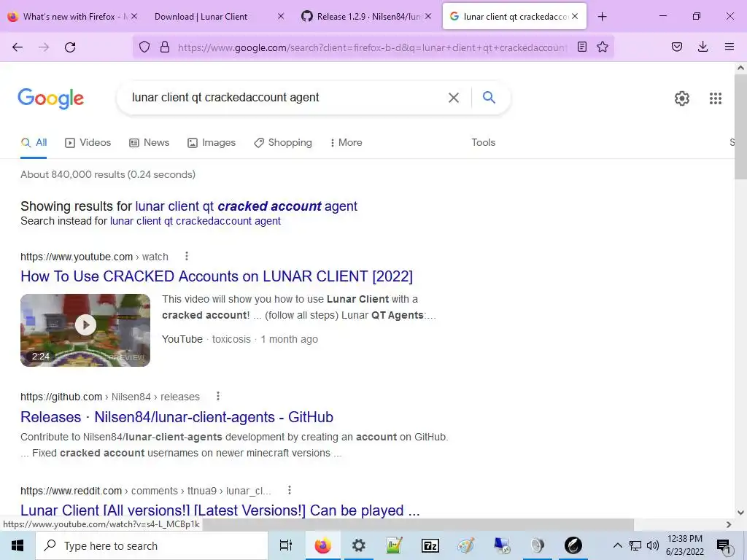Viewport: 747px width, 560px height.
Task: Bookmark this page with the star icon
Action: pyautogui.click(x=603, y=47)
